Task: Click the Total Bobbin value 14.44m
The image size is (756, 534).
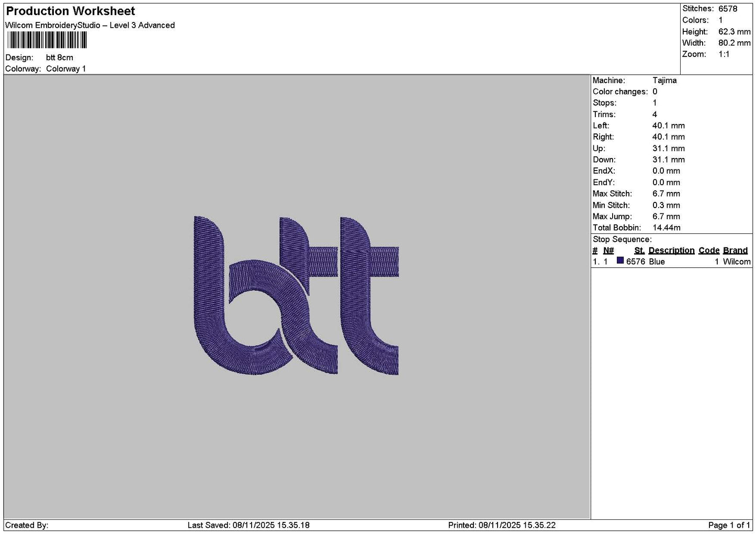Action: (667, 228)
